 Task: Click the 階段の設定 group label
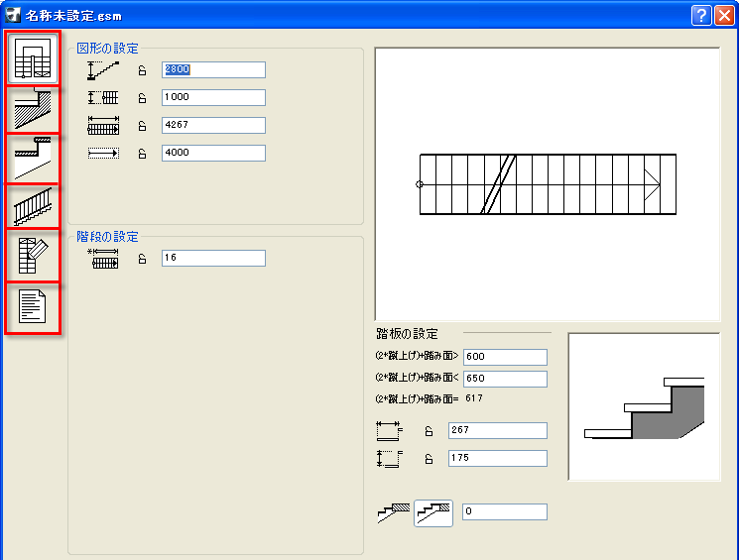(107, 237)
